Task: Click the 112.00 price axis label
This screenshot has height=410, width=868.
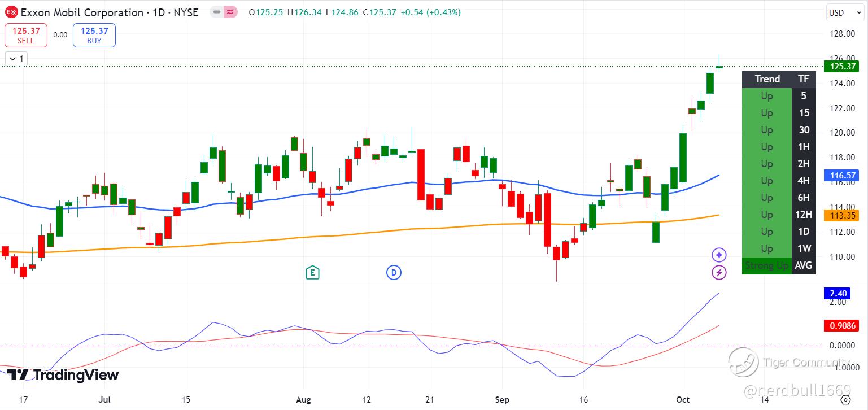Action: click(842, 232)
